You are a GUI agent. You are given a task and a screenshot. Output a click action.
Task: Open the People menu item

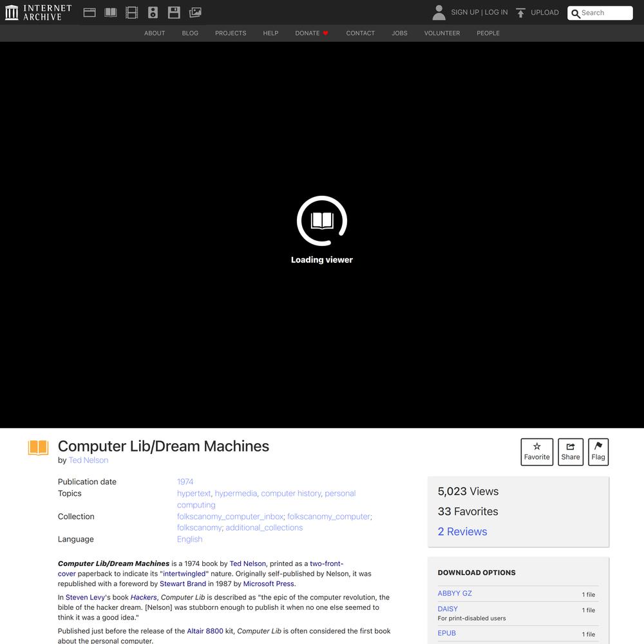[x=488, y=33]
